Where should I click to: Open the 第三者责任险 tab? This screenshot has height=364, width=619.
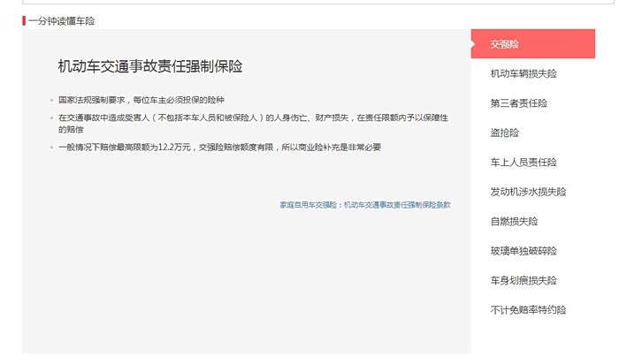[x=519, y=103]
